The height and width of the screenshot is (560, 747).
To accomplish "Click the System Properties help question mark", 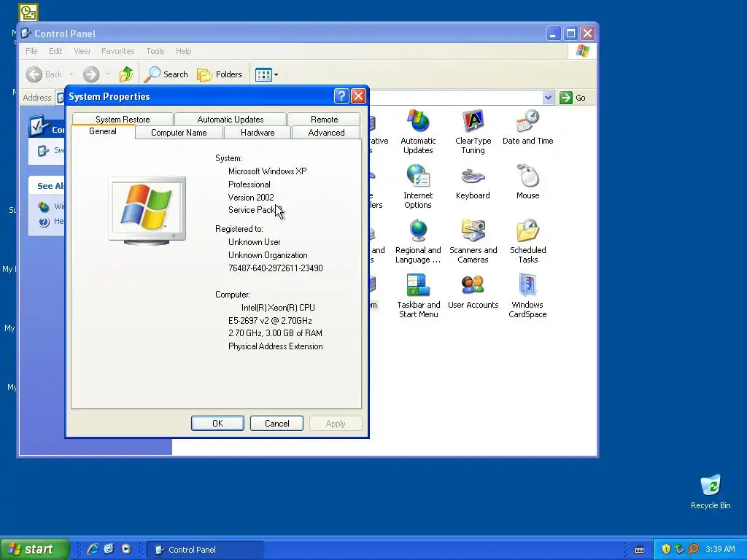I will [341, 96].
